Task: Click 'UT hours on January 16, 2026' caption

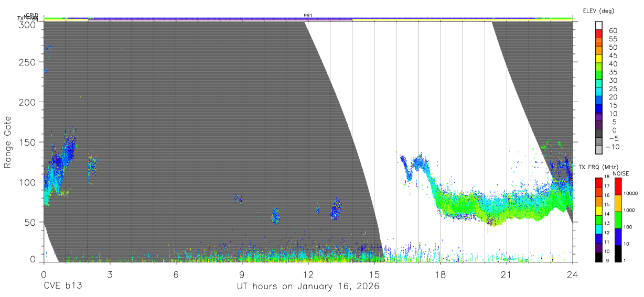Action: pos(307,287)
